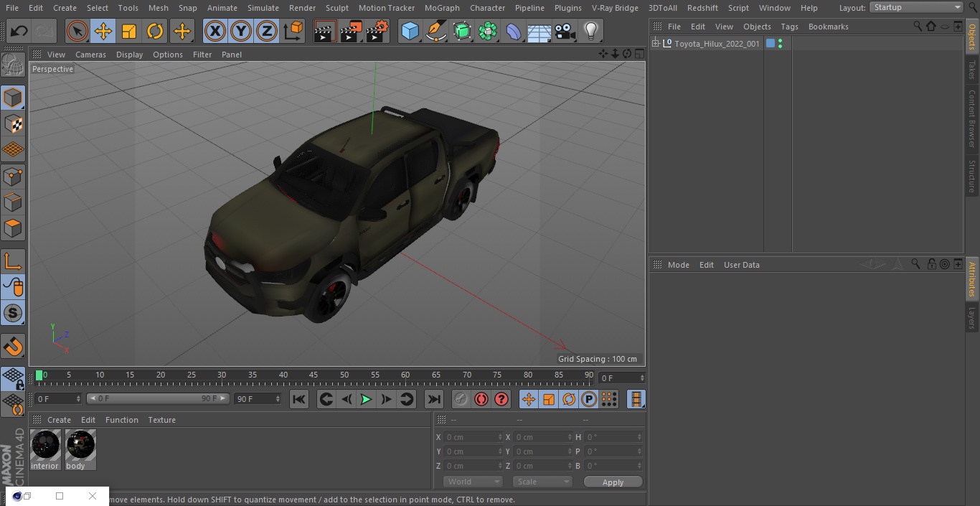Select the Live Selection tool
Viewport: 980px width, 506px height.
pyautogui.click(x=77, y=32)
